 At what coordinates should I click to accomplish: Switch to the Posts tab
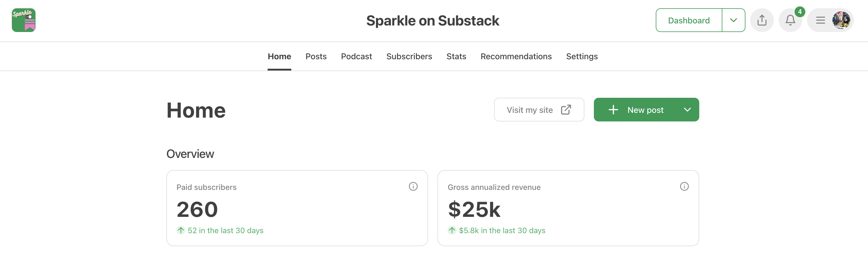pyautogui.click(x=316, y=56)
